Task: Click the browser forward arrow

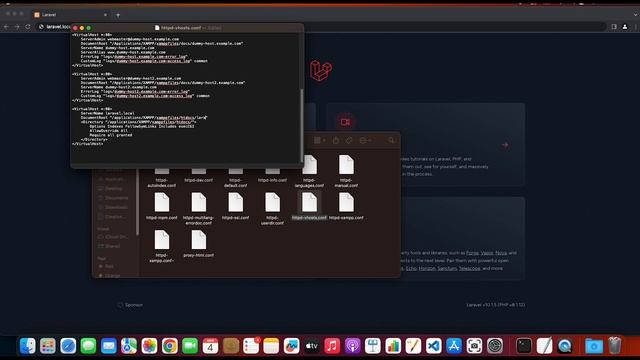Action: [17, 27]
